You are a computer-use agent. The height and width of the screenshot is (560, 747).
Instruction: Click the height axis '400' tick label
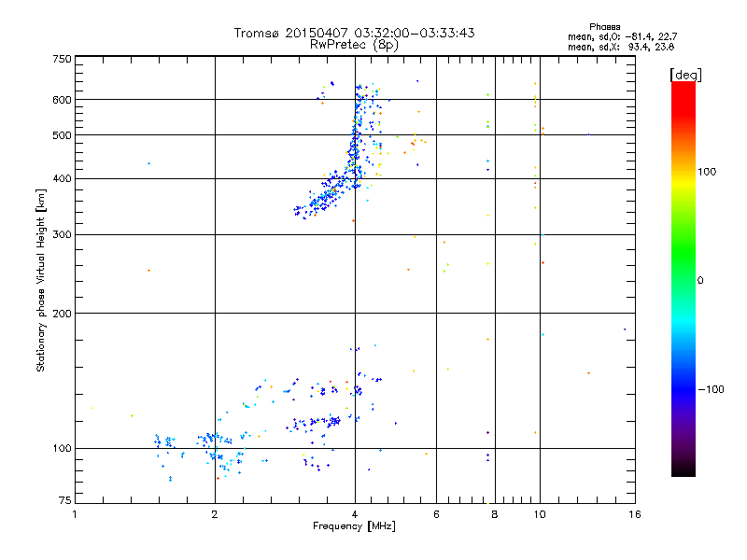62,178
